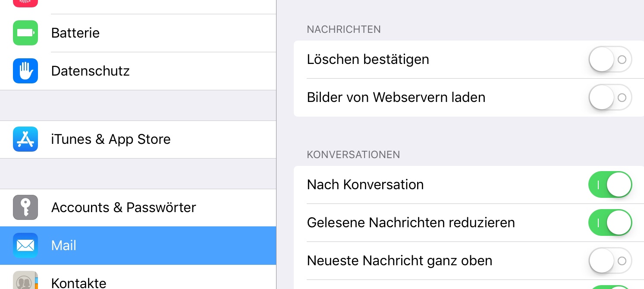Disable the Nach Konversation switch
Image resolution: width=644 pixels, height=289 pixels.
click(610, 185)
